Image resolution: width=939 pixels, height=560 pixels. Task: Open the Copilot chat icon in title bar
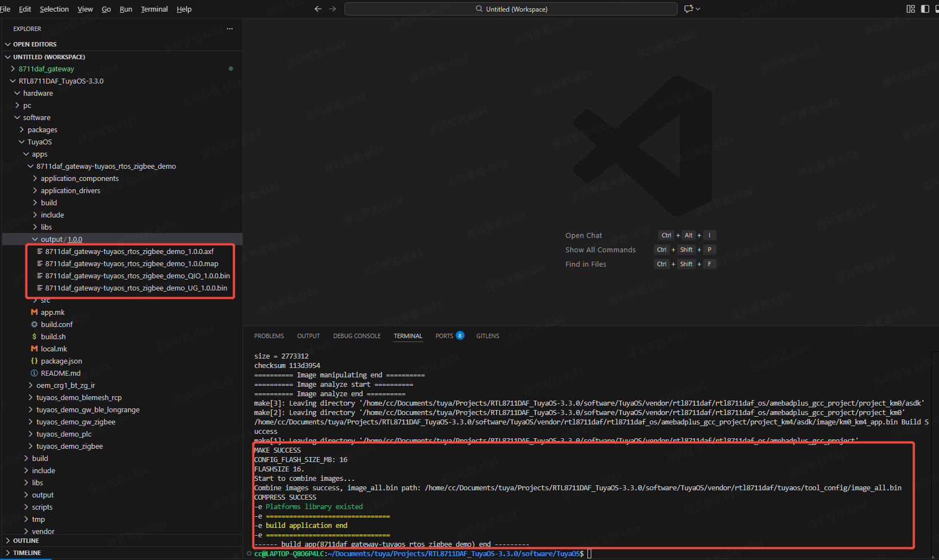tap(688, 9)
